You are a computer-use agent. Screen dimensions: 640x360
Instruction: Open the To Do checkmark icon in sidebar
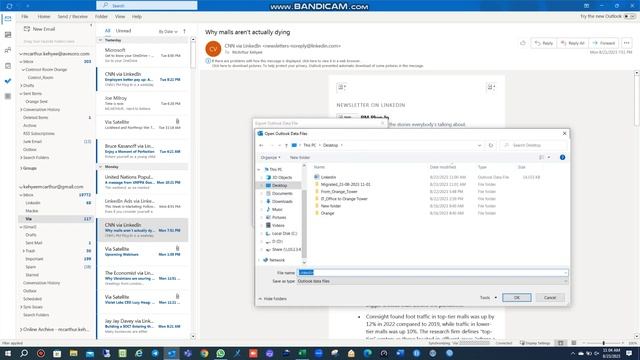pos(8,81)
